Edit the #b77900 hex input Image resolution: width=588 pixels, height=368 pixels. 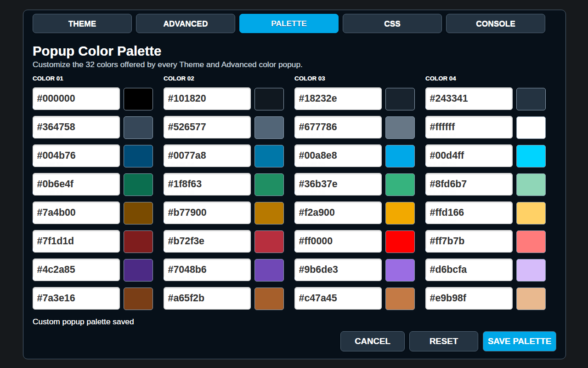[207, 213]
